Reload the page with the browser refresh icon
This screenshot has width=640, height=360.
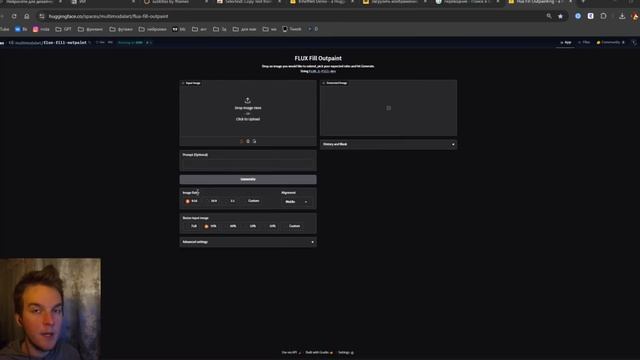pyautogui.click(x=14, y=16)
